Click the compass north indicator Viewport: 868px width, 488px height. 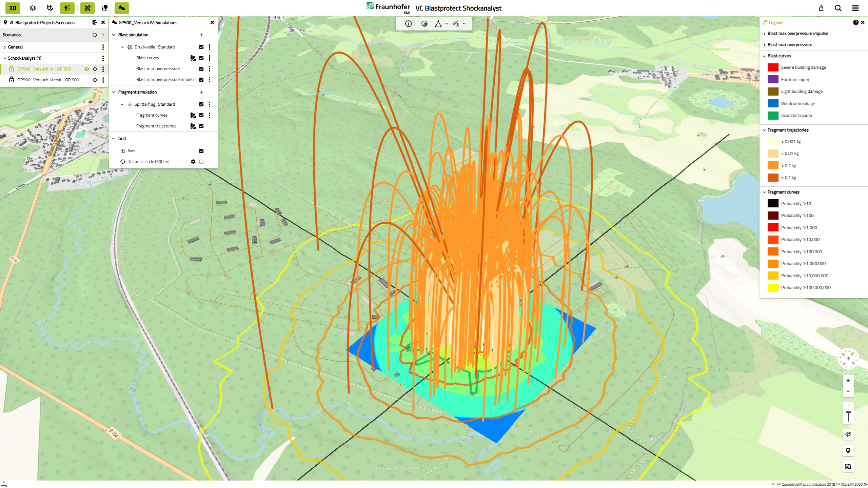point(848,358)
